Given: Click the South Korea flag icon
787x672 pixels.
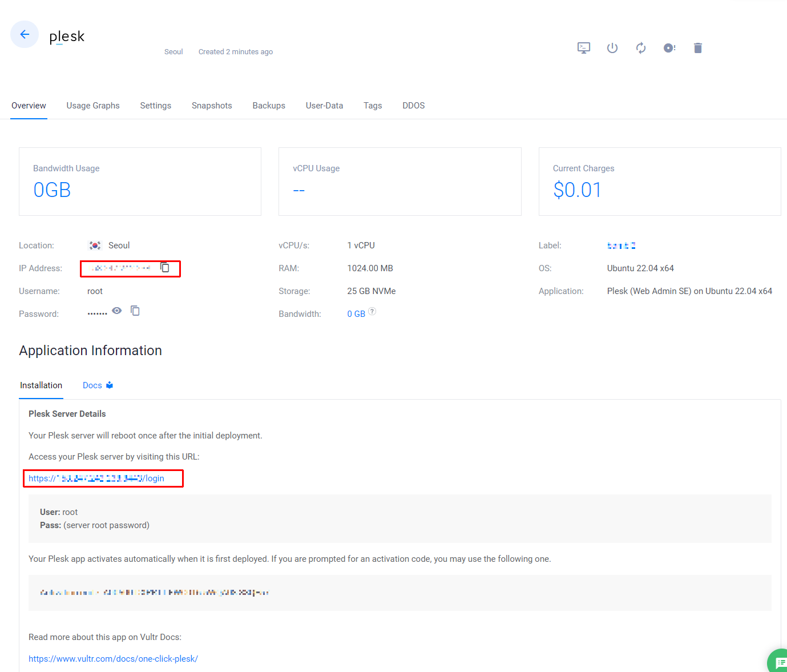Looking at the screenshot, I should [x=95, y=246].
